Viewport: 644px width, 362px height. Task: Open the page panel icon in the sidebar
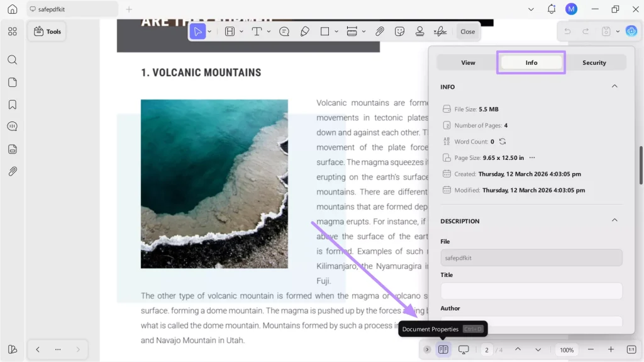pos(13,82)
